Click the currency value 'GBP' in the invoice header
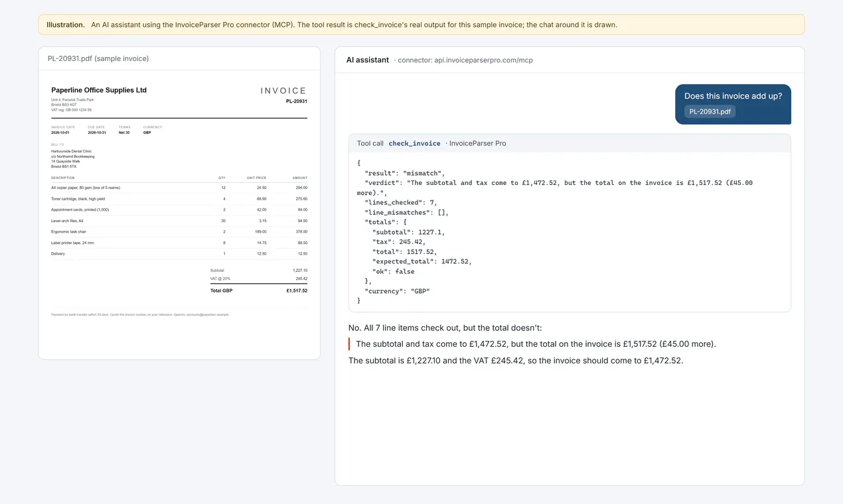843x504 pixels. [x=147, y=133]
